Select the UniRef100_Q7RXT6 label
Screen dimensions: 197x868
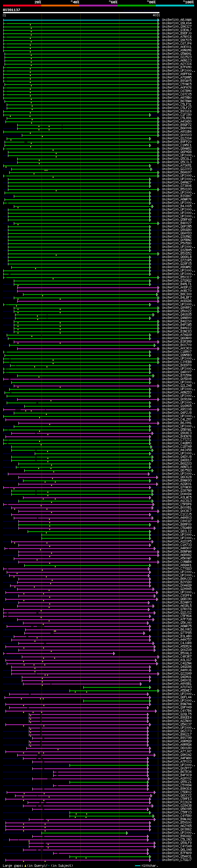click(177, 609)
